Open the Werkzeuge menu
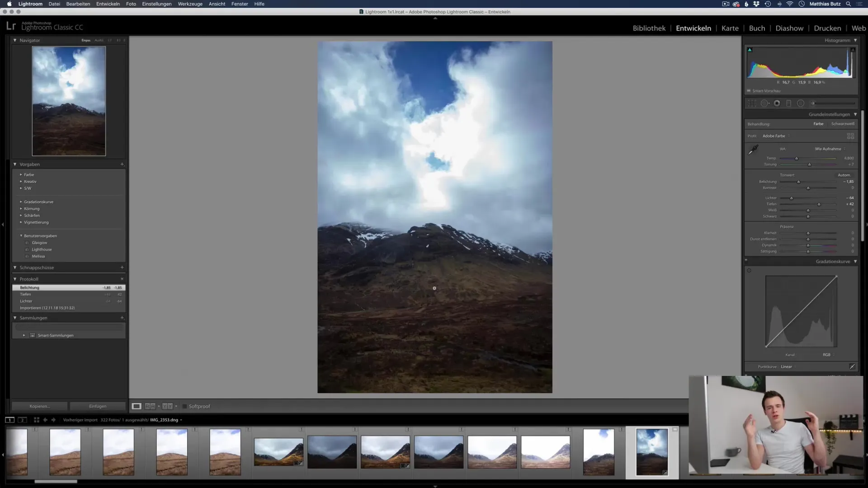The image size is (868, 488). (190, 4)
